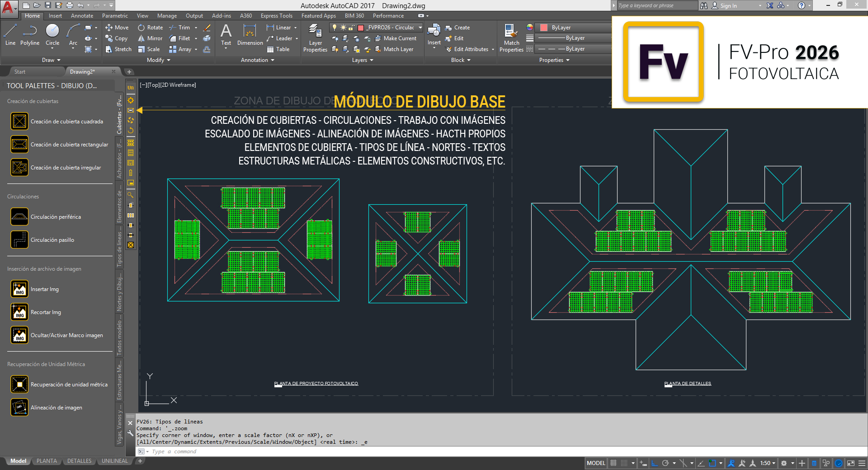Click Creación de cubierta rectangular icon
Viewport: 868px width, 470px height.
19,145
